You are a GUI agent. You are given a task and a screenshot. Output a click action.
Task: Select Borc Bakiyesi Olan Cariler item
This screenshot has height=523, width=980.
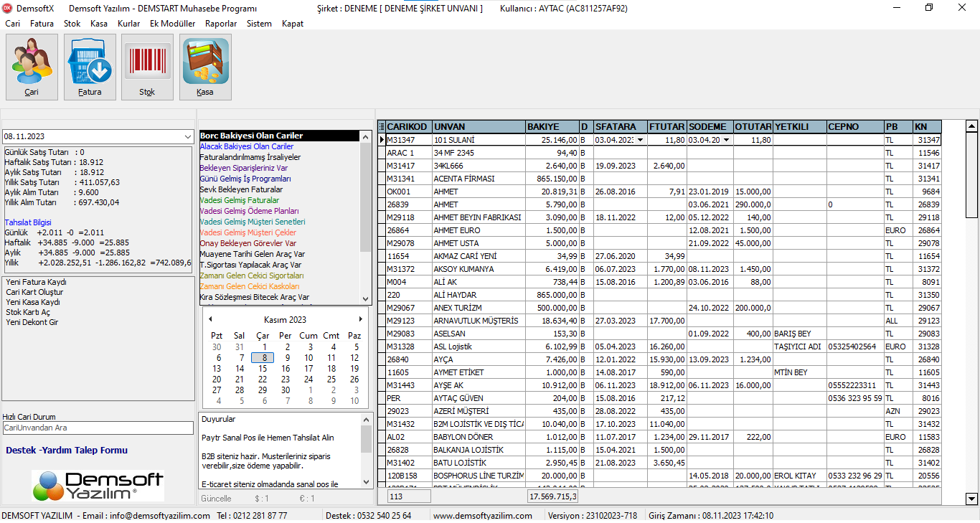pyautogui.click(x=279, y=136)
